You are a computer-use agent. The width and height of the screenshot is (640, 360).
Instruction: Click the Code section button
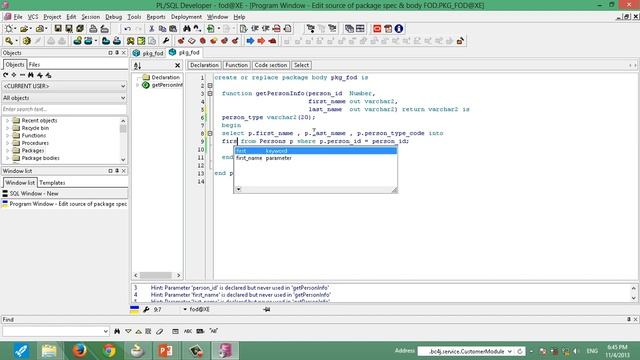pyautogui.click(x=271, y=65)
